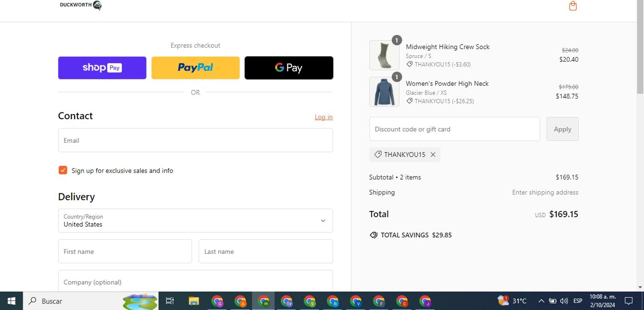Remove the THANKYOU15 discount code
The width and height of the screenshot is (644, 310).
click(433, 155)
